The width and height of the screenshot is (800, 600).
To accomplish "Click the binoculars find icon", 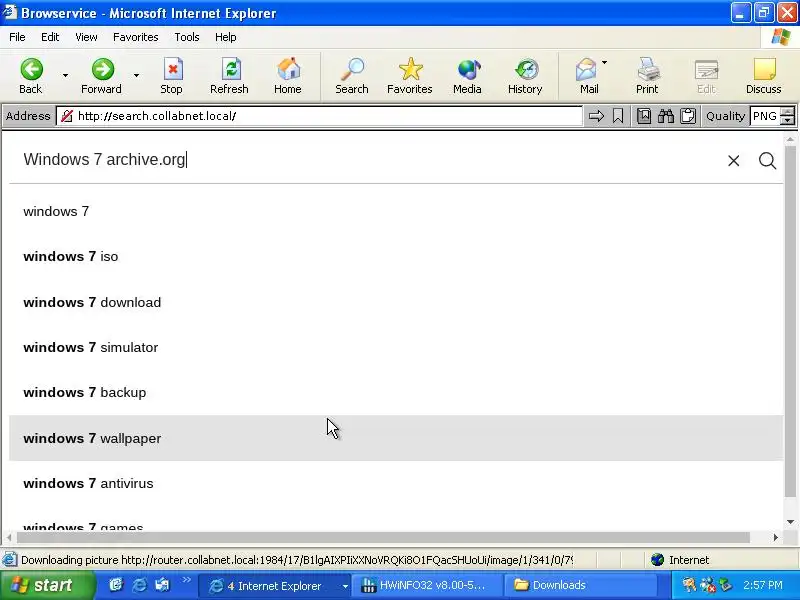I will tap(666, 116).
